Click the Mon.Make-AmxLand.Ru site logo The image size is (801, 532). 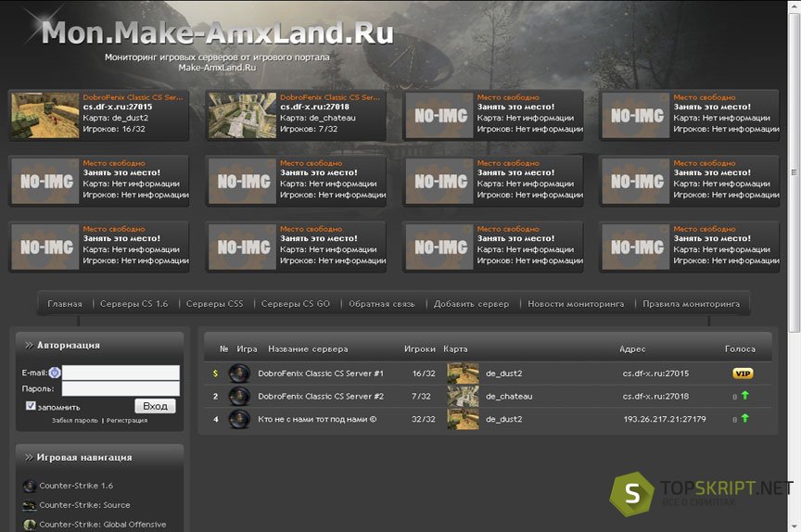[218, 32]
